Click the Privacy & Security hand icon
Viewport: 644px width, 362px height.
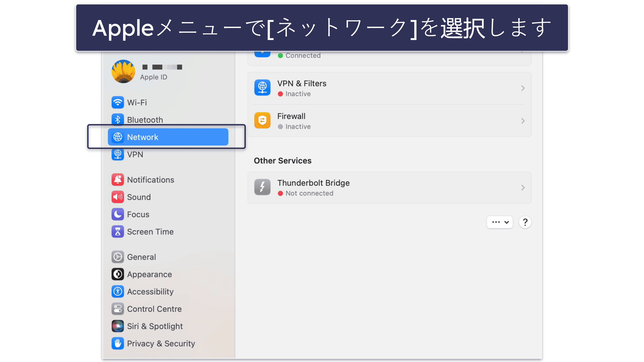click(117, 344)
